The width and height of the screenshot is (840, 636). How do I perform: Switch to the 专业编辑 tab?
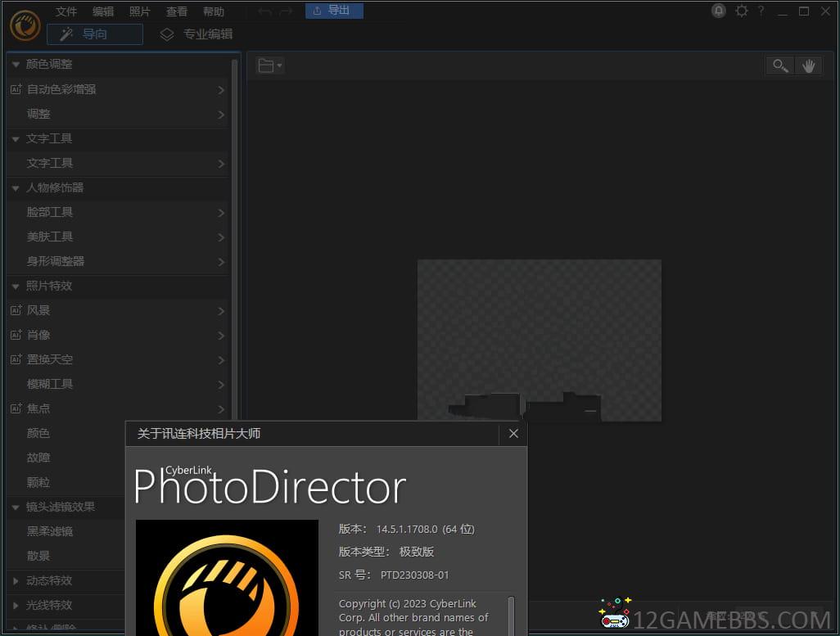(x=196, y=34)
